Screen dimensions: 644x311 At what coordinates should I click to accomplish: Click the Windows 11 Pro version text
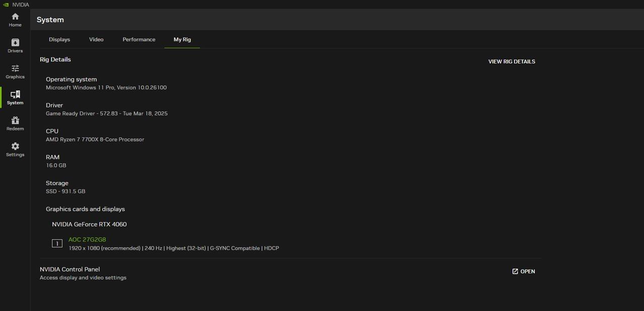pos(106,87)
